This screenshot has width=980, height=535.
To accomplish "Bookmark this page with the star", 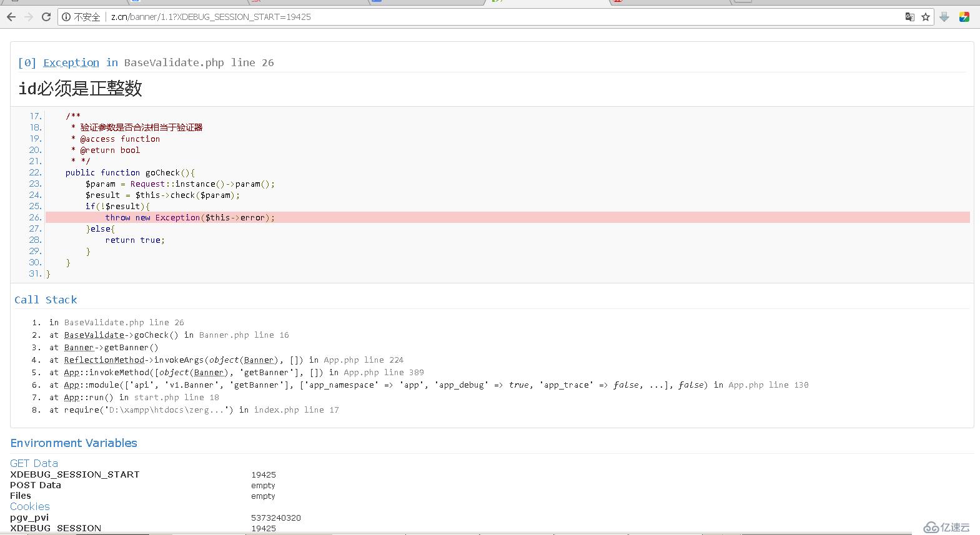I will point(926,17).
